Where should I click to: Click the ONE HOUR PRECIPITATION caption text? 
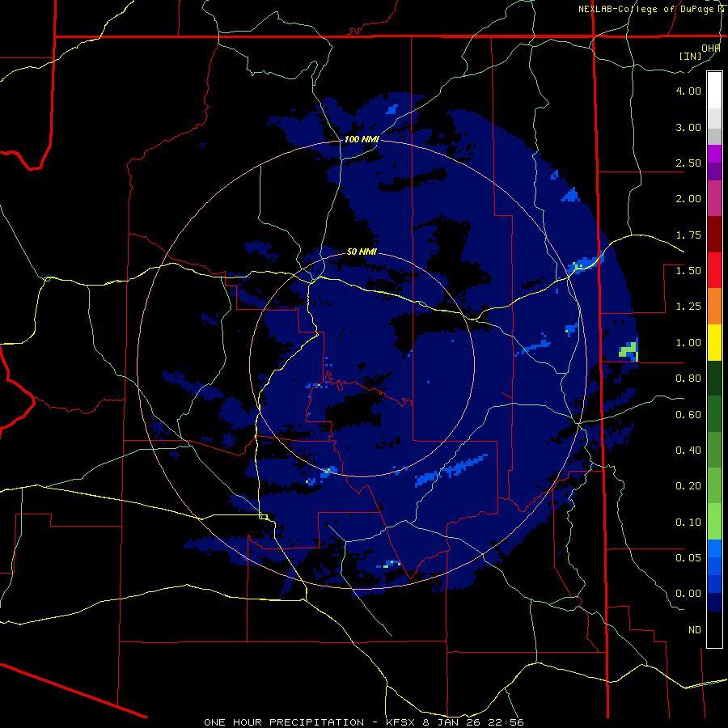coord(284,722)
